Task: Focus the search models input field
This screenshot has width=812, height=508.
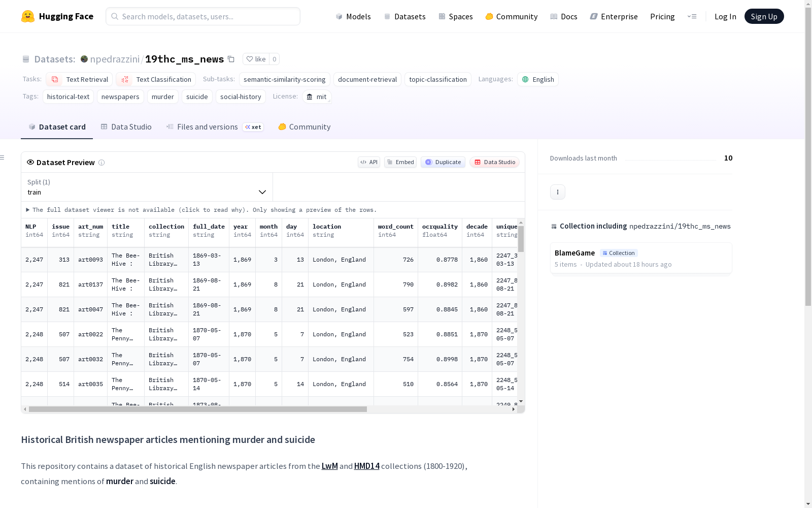Action: coord(203,16)
